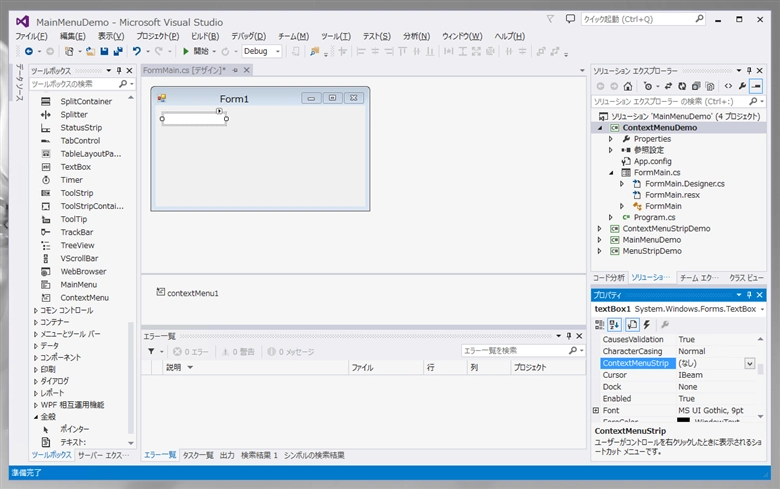Open the 編集(E) menu

pyautogui.click(x=73, y=36)
